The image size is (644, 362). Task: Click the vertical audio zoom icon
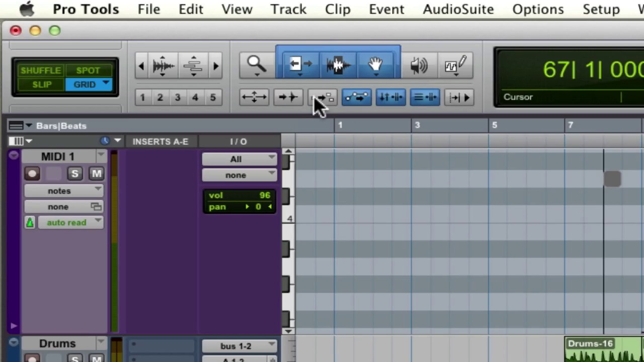(x=163, y=66)
